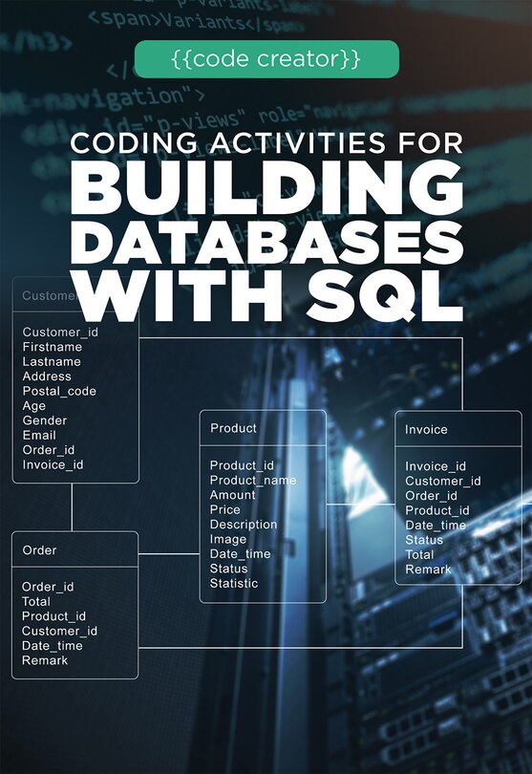
Task: Select the "Amount" field
Action: (x=232, y=495)
